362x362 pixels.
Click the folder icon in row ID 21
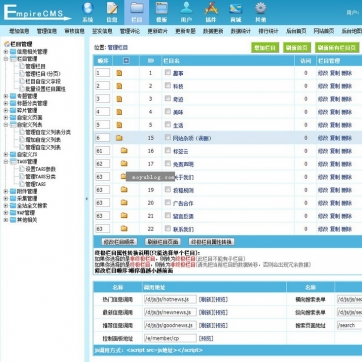(124, 216)
